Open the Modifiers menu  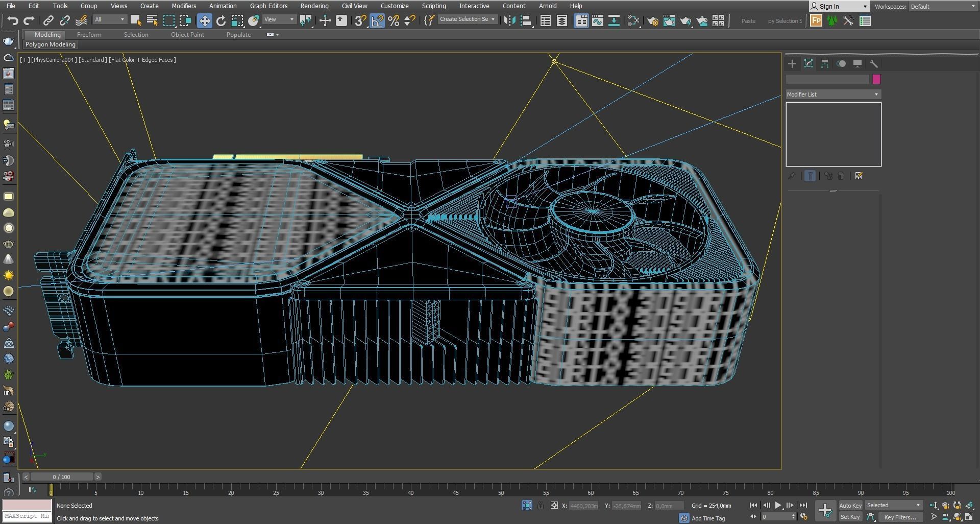[184, 6]
